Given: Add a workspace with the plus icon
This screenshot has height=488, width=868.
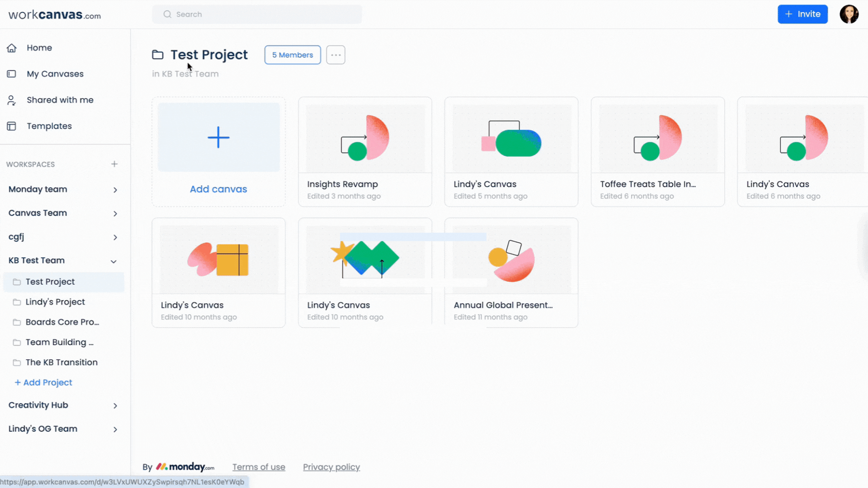Looking at the screenshot, I should point(114,164).
